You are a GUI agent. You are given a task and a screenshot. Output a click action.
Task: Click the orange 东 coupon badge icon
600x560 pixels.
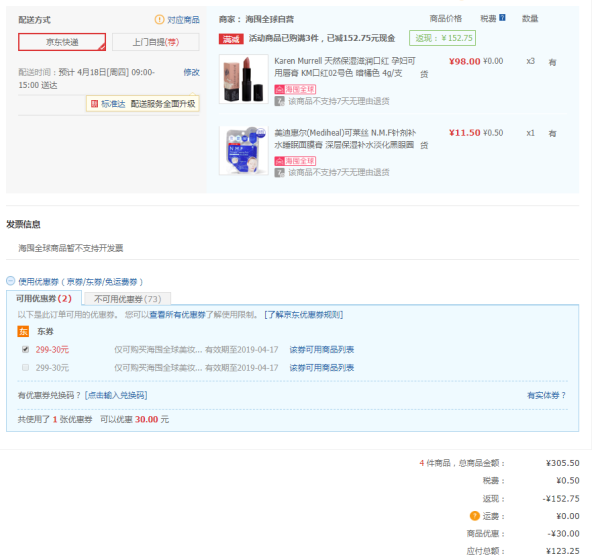[23, 331]
